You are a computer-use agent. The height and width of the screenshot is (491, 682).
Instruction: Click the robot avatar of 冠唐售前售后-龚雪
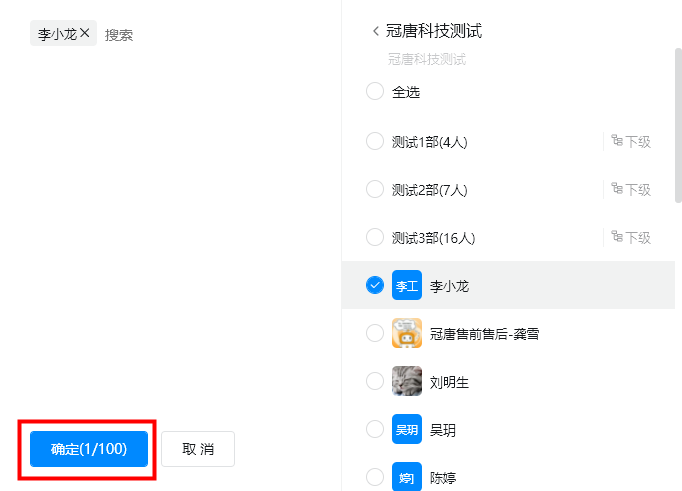tap(407, 333)
